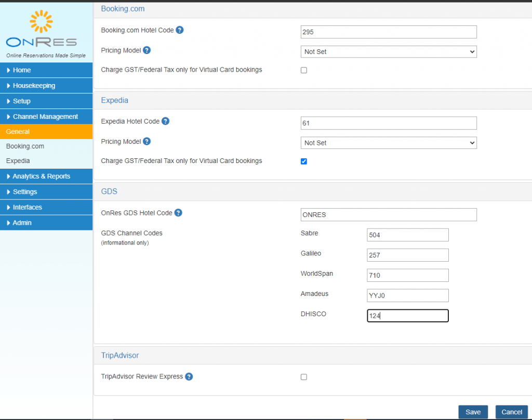Enable Booking.com GST/Federal Tax virtual card checkbox

click(304, 70)
